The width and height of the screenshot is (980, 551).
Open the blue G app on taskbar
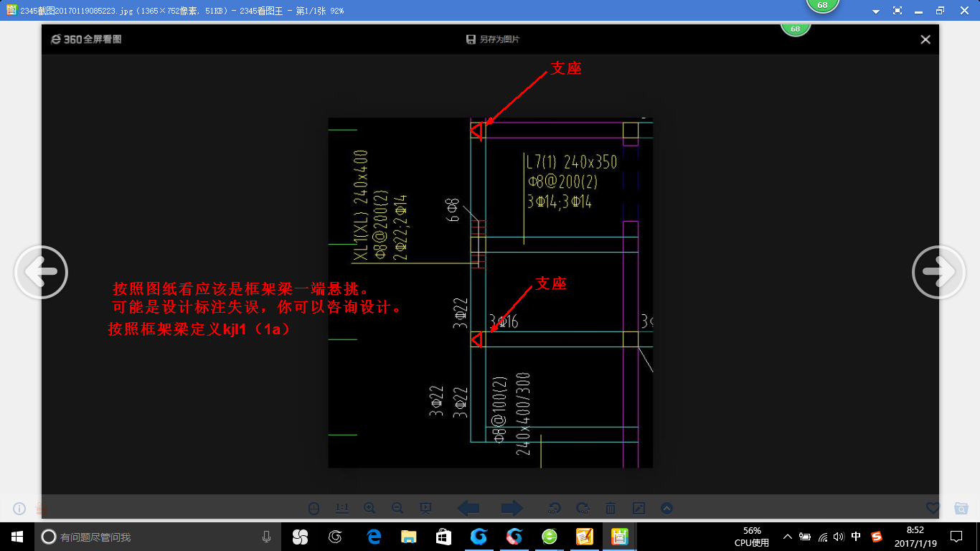[479, 537]
